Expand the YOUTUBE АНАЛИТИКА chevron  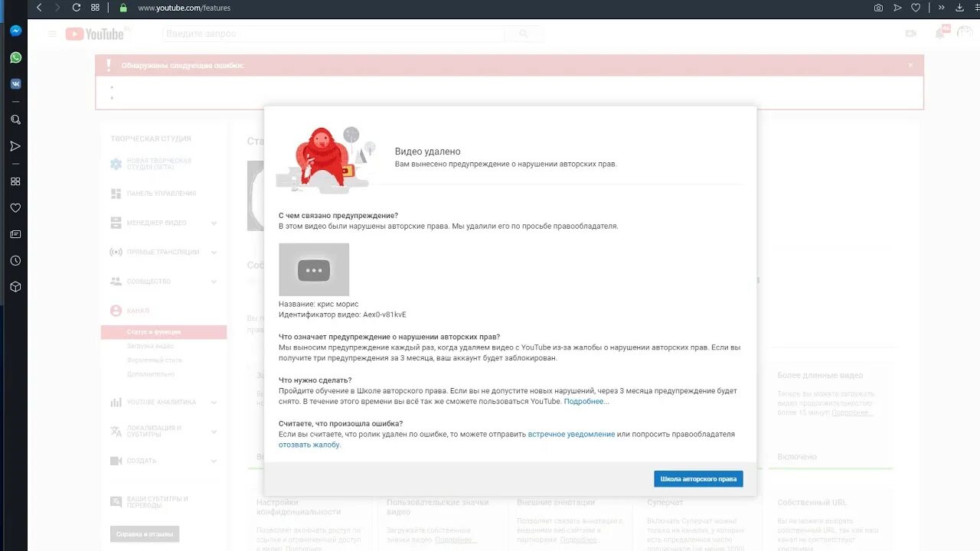[214, 403]
